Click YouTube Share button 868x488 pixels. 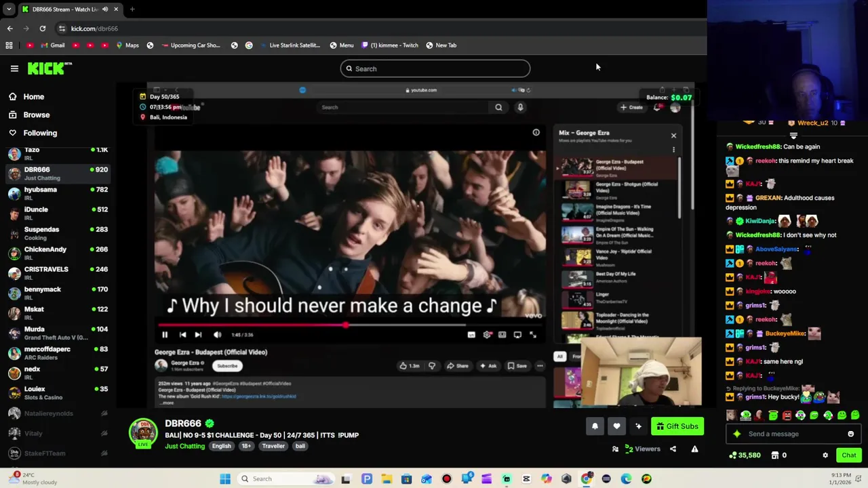(x=458, y=366)
